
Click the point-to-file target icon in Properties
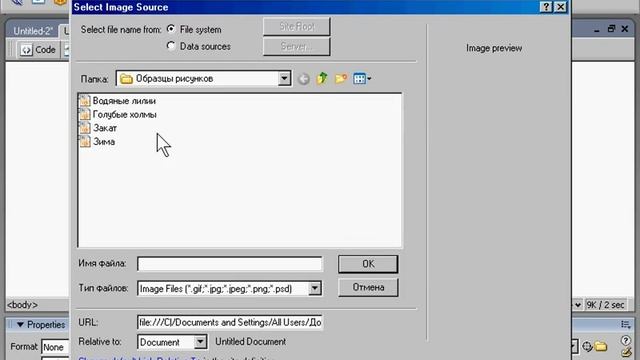(587, 347)
